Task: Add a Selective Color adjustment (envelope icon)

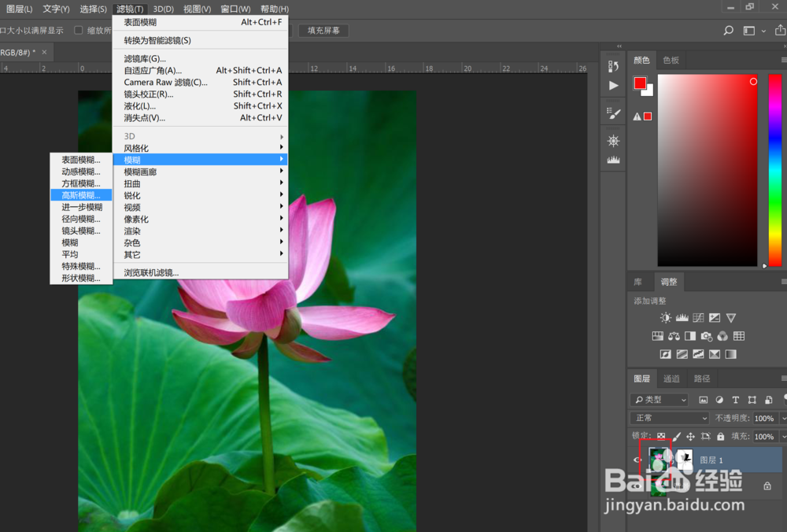Action: tap(715, 354)
